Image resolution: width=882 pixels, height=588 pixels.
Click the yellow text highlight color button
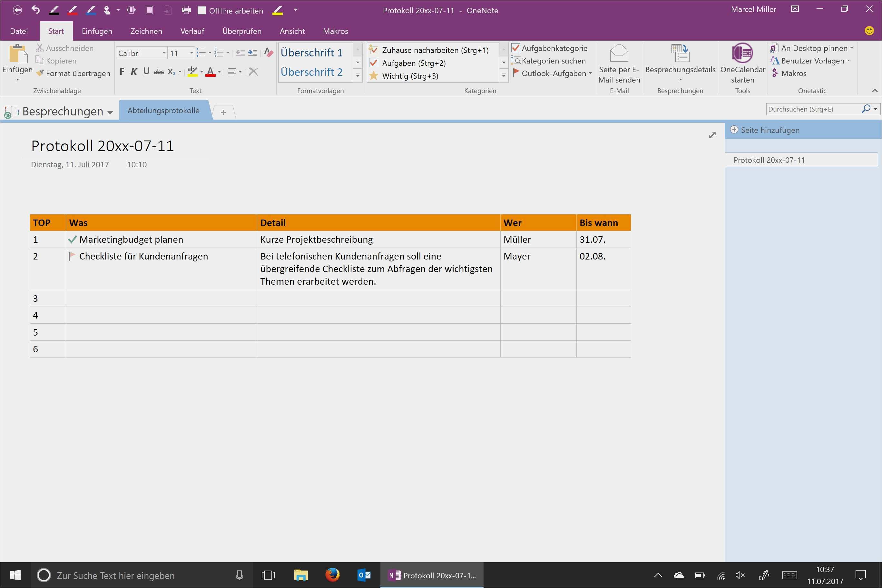(x=192, y=72)
